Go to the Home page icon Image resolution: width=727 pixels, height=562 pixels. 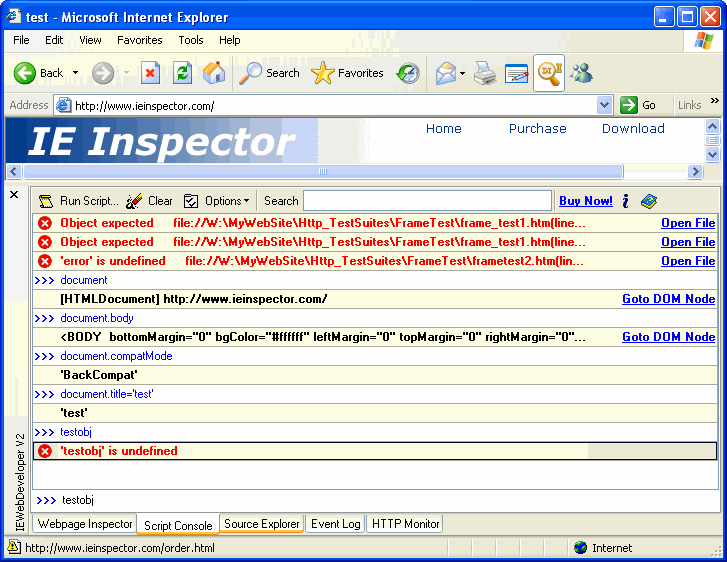pos(214,73)
